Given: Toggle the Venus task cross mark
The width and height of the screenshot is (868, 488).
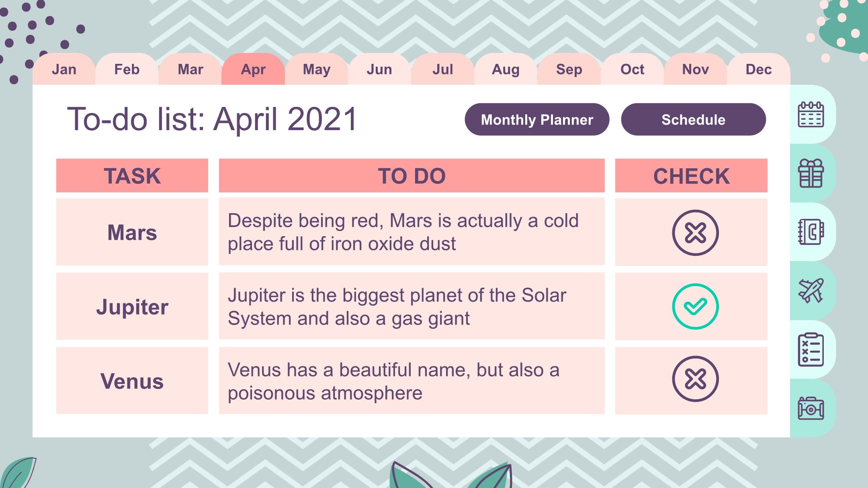Looking at the screenshot, I should pos(695,379).
